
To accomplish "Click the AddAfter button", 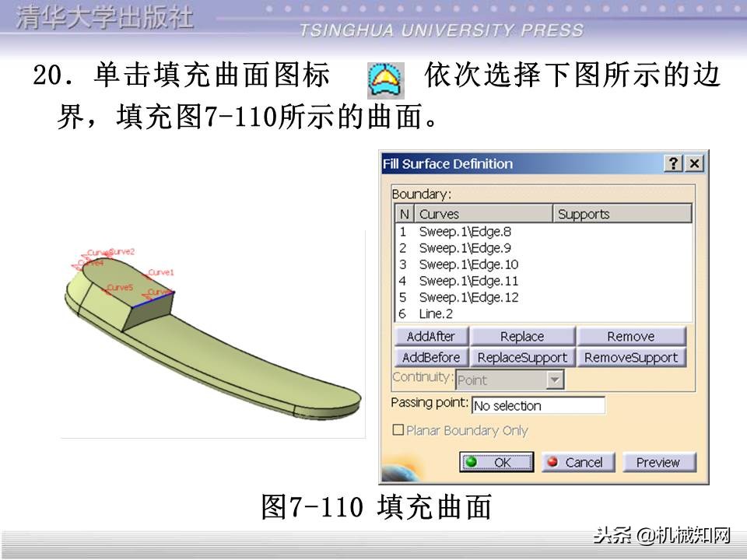I will point(430,336).
